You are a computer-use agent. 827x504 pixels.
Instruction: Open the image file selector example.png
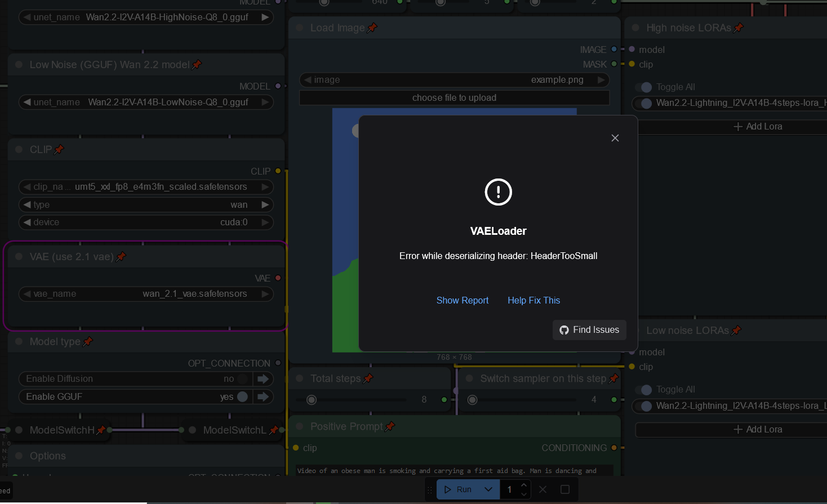(x=454, y=80)
